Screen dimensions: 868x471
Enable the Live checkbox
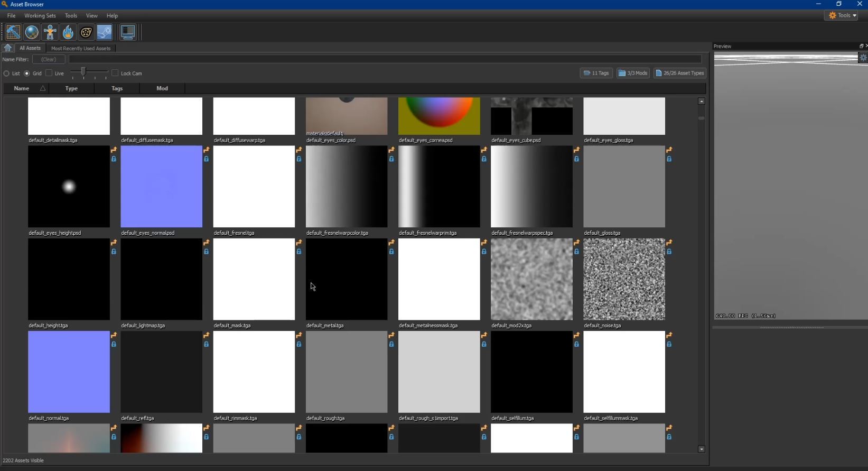tap(49, 73)
